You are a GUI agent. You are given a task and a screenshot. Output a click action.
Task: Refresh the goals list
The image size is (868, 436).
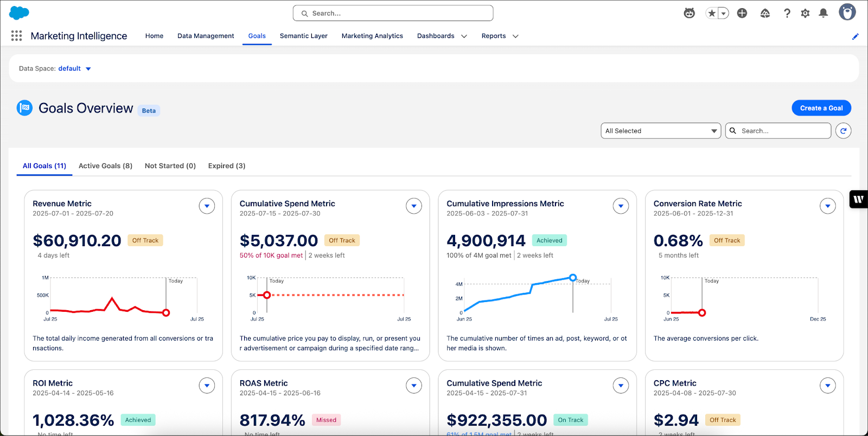843,131
